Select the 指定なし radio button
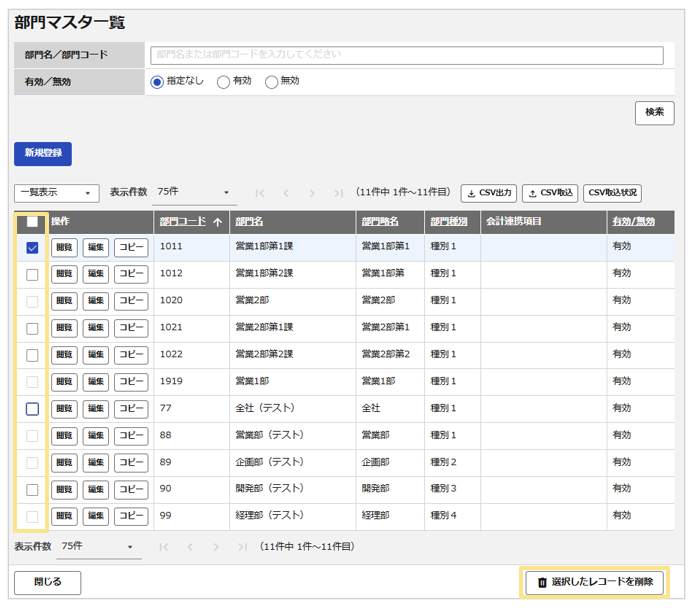Viewport: 695px width, 612px height. [157, 82]
